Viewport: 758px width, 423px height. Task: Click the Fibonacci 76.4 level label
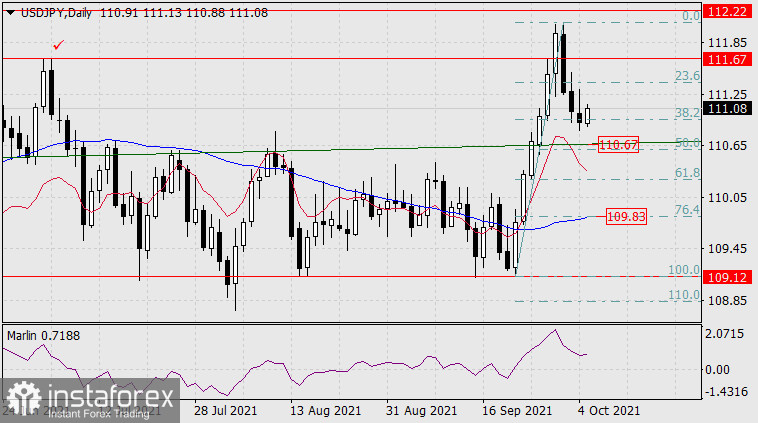coord(686,210)
